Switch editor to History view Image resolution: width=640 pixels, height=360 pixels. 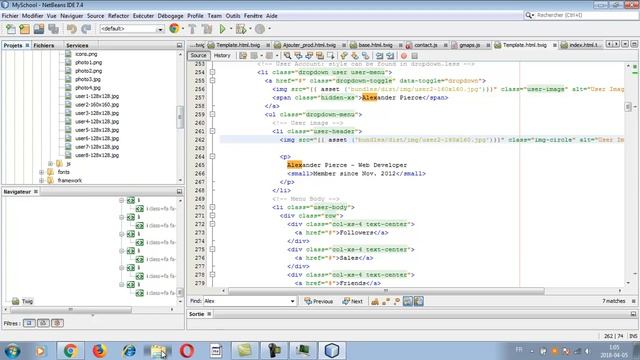click(x=222, y=56)
